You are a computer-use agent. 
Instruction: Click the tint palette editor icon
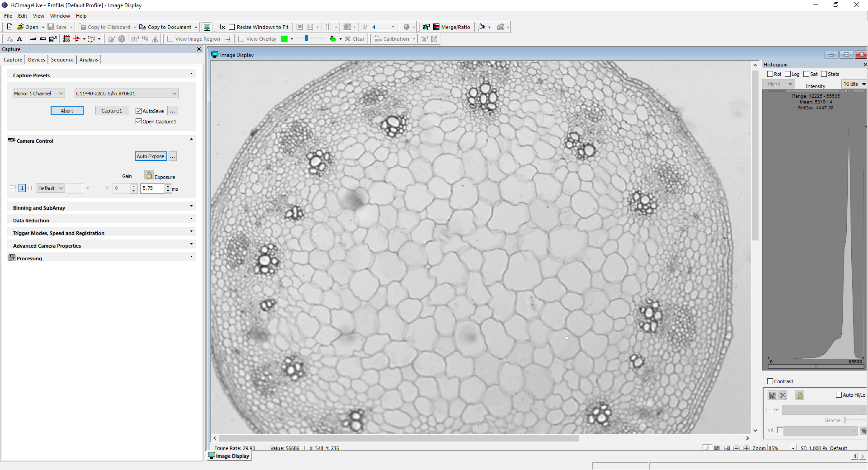tap(863, 431)
